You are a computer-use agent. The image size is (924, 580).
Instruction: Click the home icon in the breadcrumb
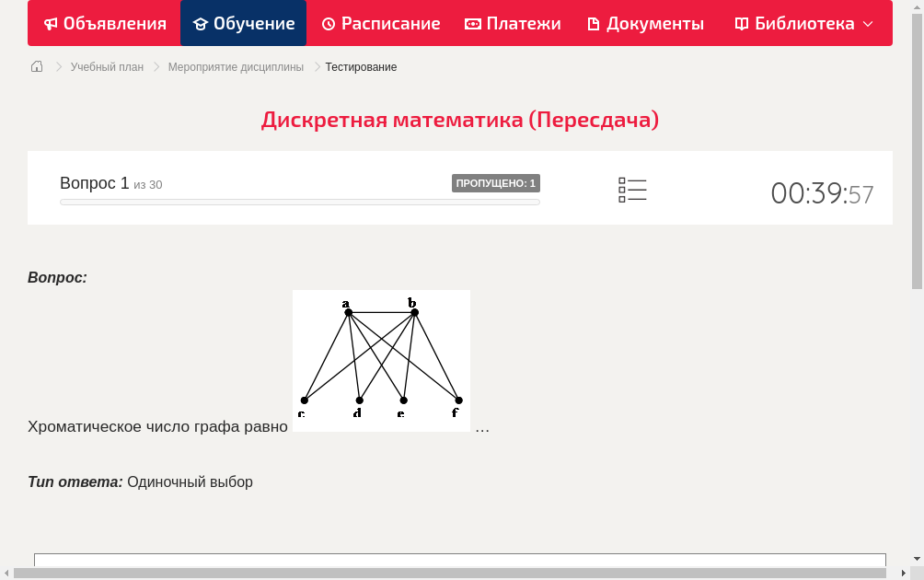click(x=36, y=66)
